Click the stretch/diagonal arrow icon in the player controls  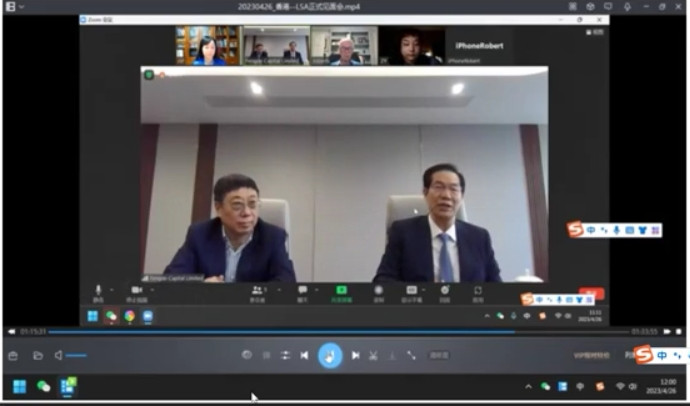411,355
